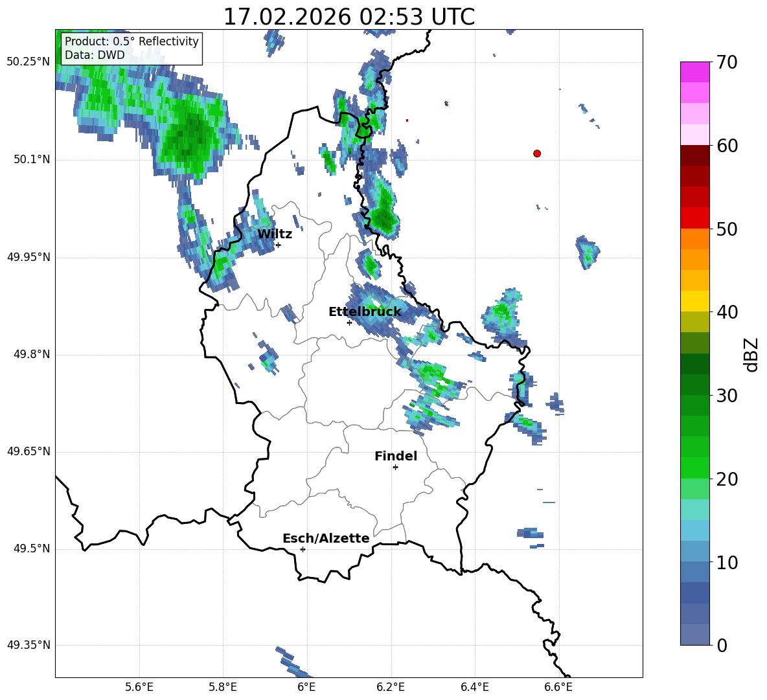767x700 pixels.
Task: Click the 'Product: 0.5° Reflectivity' label
Action: (132, 41)
